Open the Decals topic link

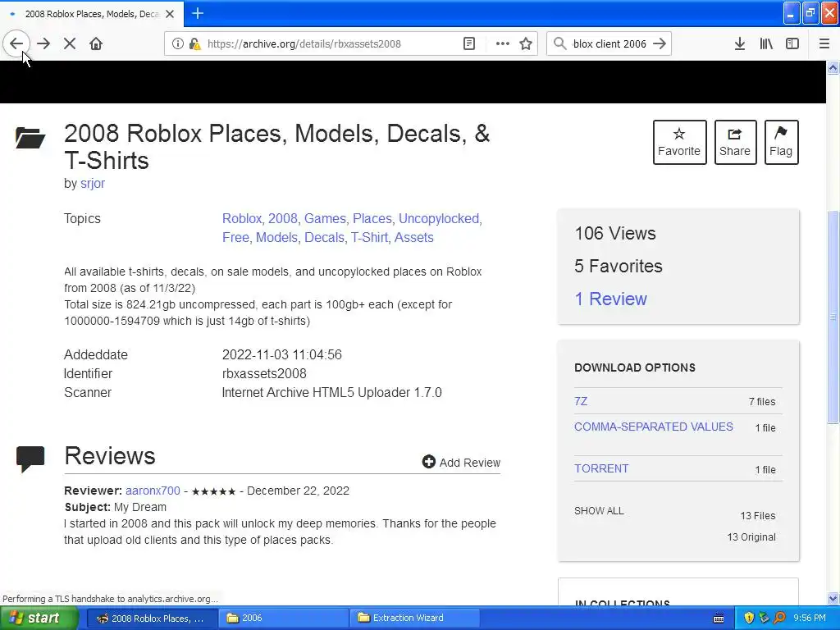[x=324, y=237]
